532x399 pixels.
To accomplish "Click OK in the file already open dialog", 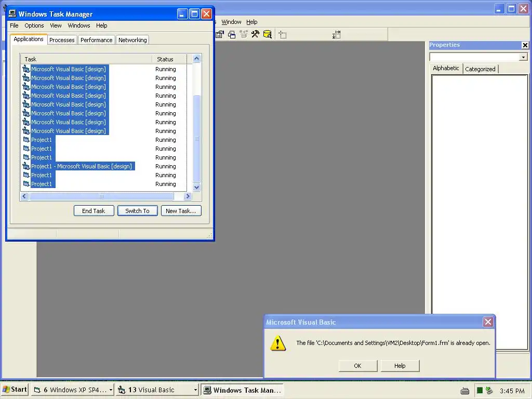I will tap(357, 366).
